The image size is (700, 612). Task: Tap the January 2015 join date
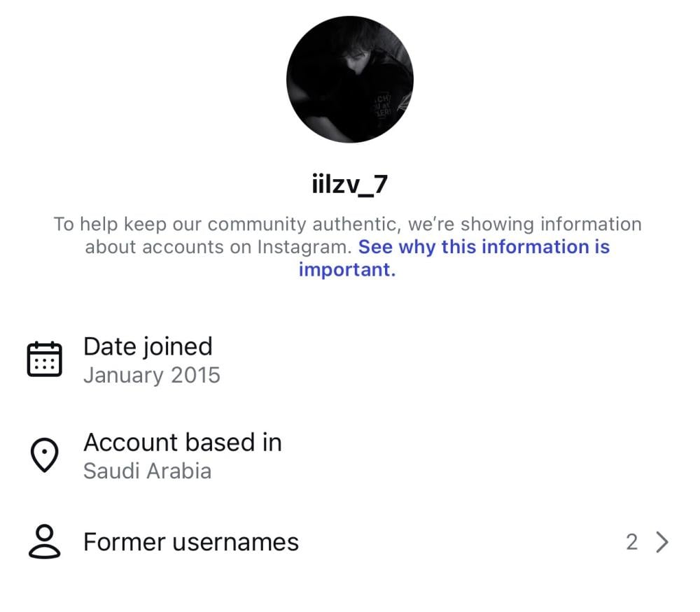click(x=151, y=376)
